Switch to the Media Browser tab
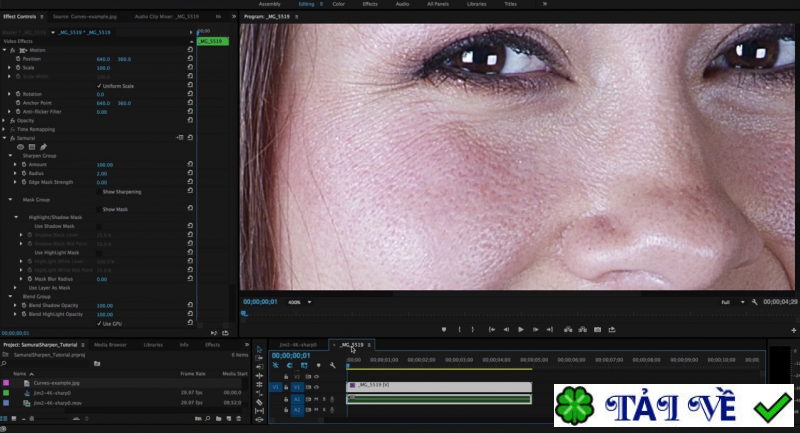The width and height of the screenshot is (800, 433). click(x=110, y=344)
